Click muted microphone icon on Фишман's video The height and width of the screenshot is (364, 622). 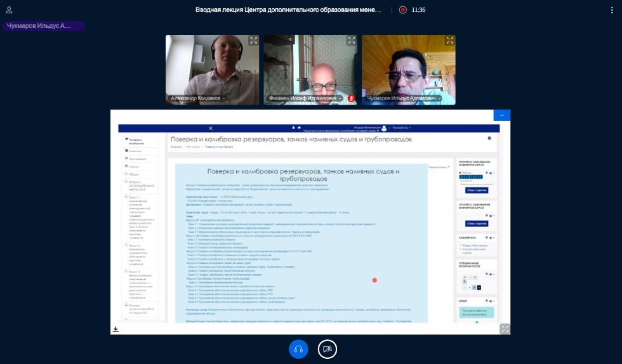point(351,99)
